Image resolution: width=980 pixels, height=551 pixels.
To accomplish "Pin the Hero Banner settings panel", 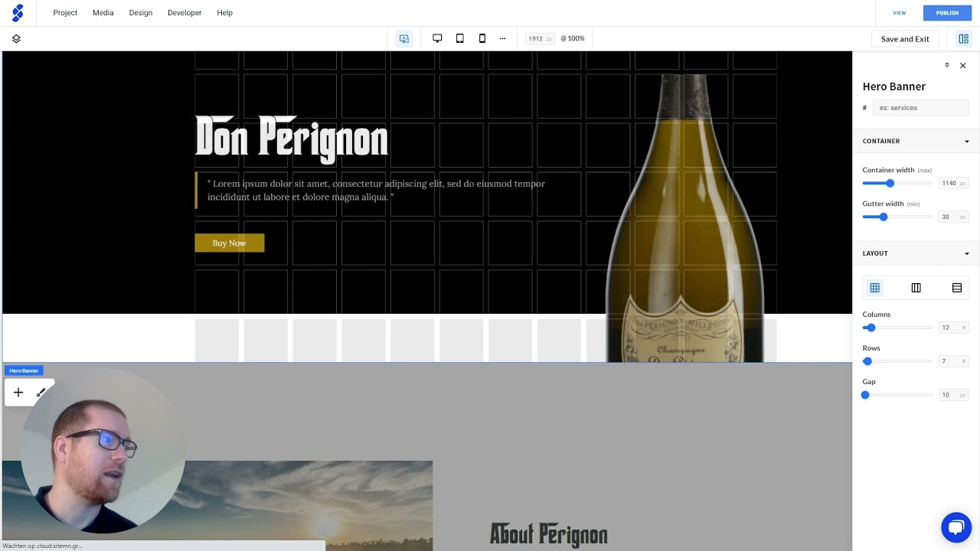I will click(x=946, y=65).
